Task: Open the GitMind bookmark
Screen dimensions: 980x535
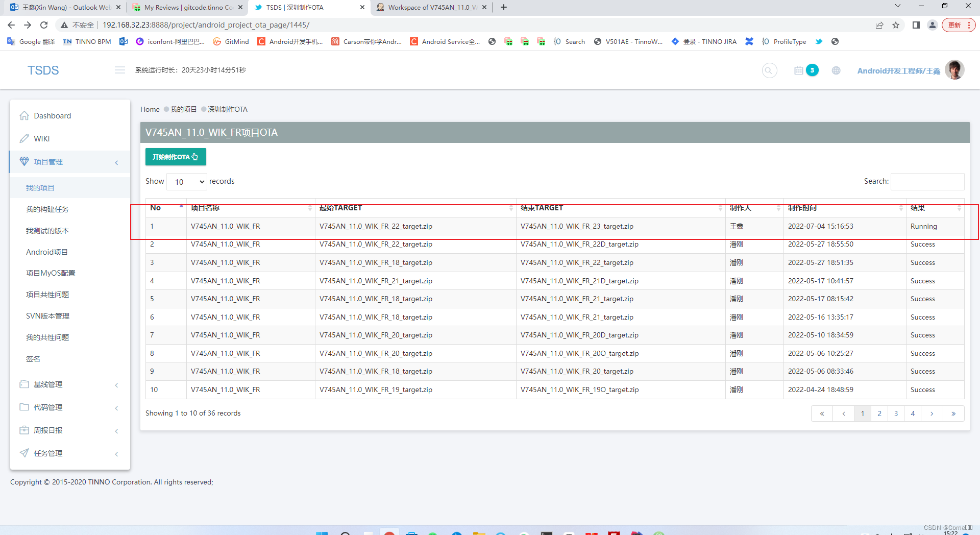Action: click(231, 42)
